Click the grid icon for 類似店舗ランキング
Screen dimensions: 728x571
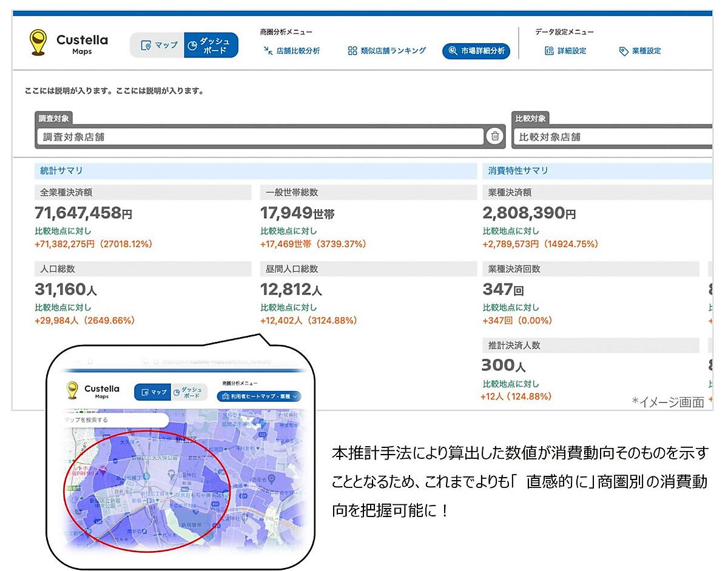(352, 51)
